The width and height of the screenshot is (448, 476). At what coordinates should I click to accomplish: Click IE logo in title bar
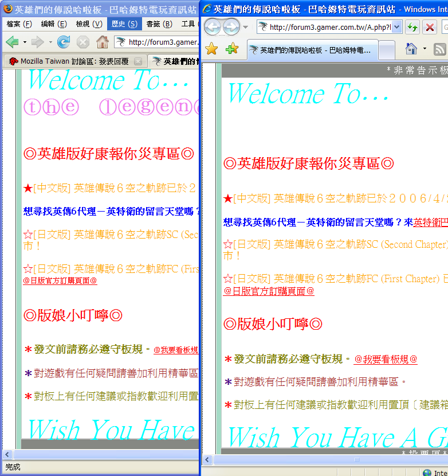(207, 9)
